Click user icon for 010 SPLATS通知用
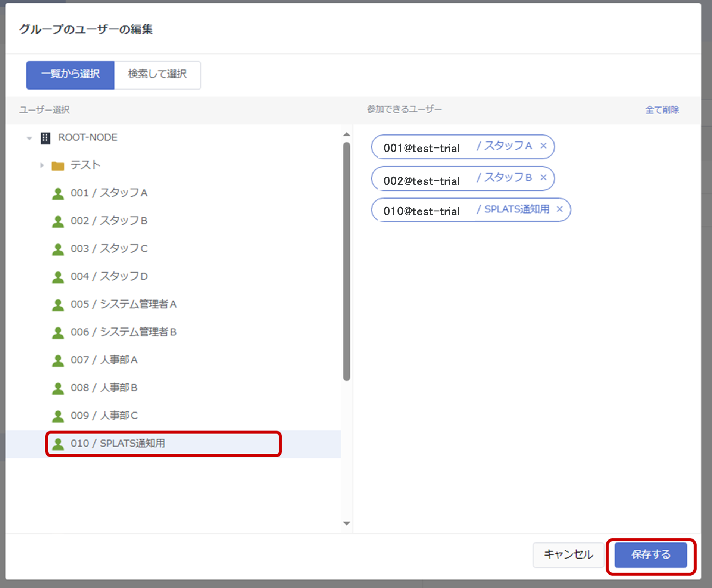Screen dimensions: 712x588 (58, 444)
